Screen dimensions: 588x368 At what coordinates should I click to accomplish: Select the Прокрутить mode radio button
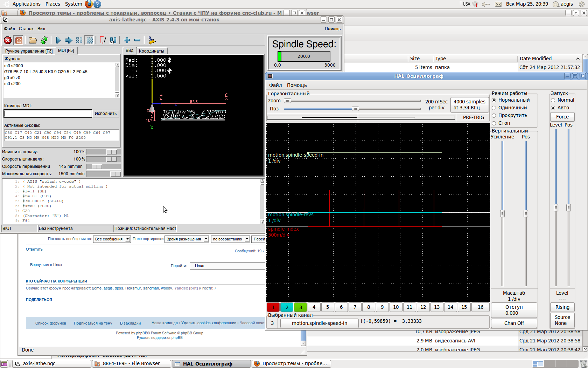click(494, 116)
